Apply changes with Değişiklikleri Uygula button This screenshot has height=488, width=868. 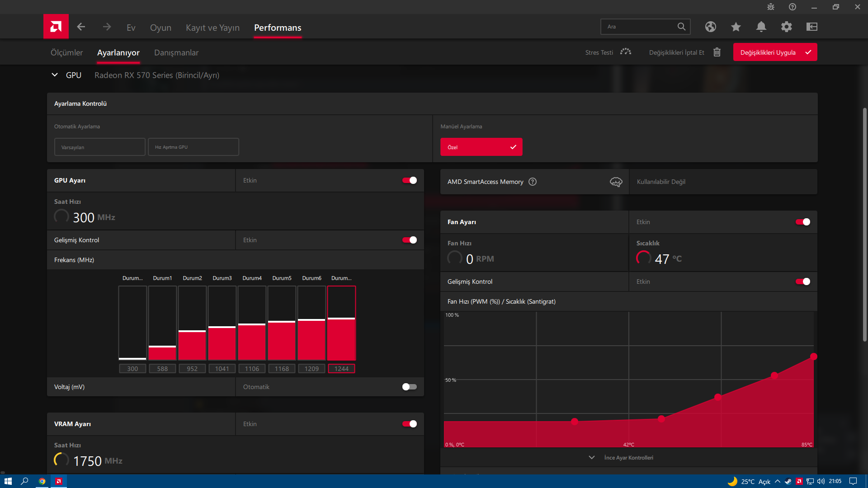775,52
